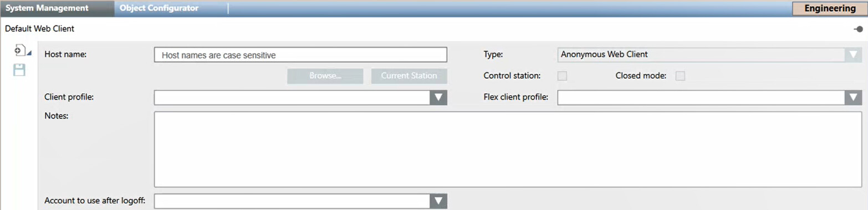Image resolution: width=868 pixels, height=210 pixels.
Task: Open the Object Configurator tab
Action: (159, 8)
